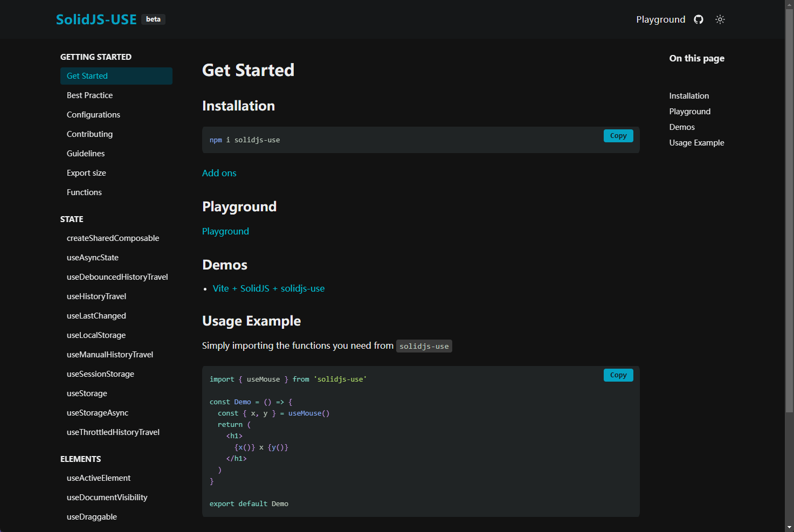Open createSharedComposable docs

click(x=116, y=238)
